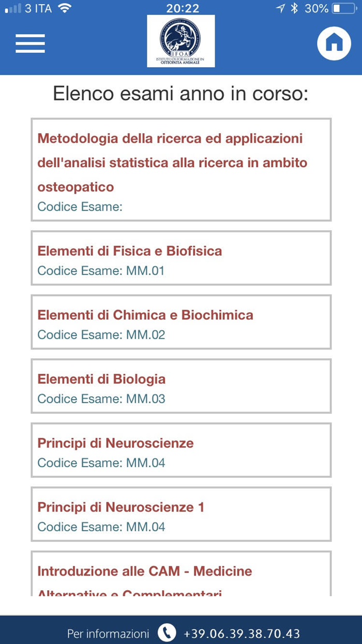Open the hamburger navigation menu
Screen dimensions: 362x644
(x=30, y=44)
